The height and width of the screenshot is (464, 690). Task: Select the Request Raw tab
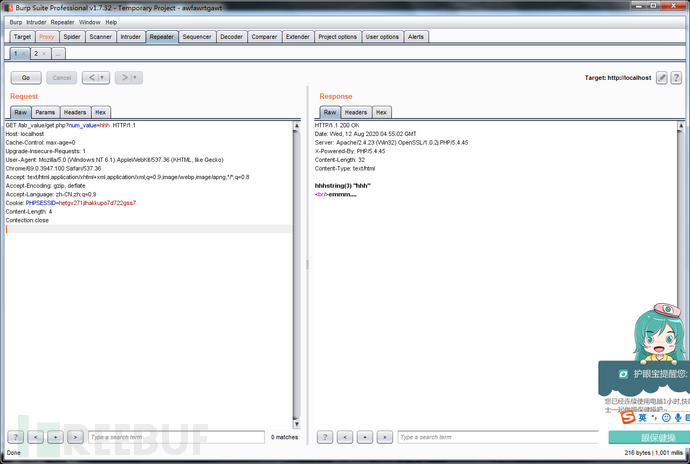[21, 112]
